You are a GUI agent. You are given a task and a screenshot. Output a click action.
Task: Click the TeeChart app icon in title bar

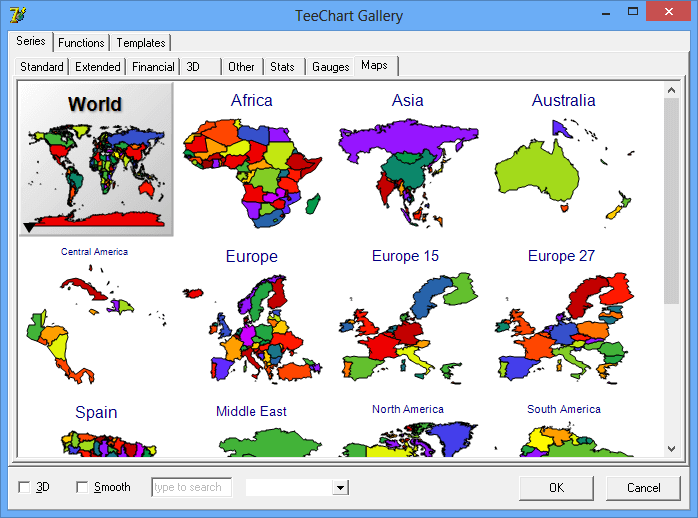(17, 15)
